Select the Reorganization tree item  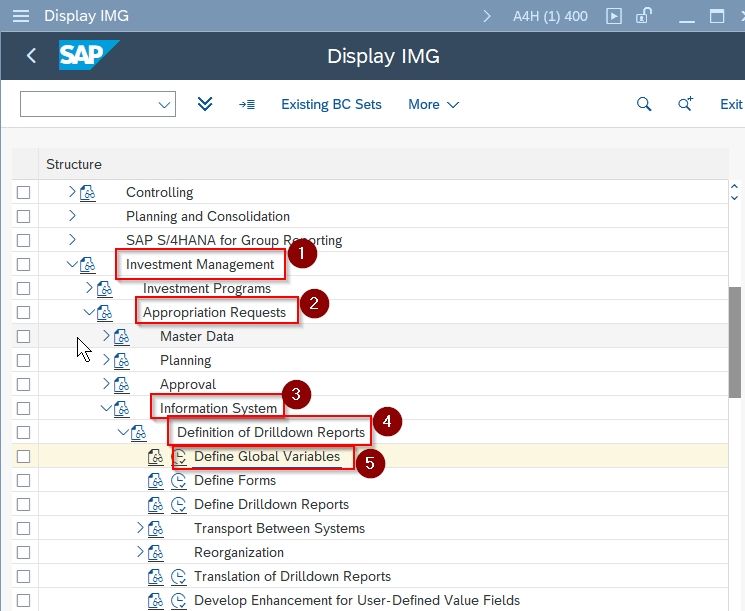click(239, 553)
